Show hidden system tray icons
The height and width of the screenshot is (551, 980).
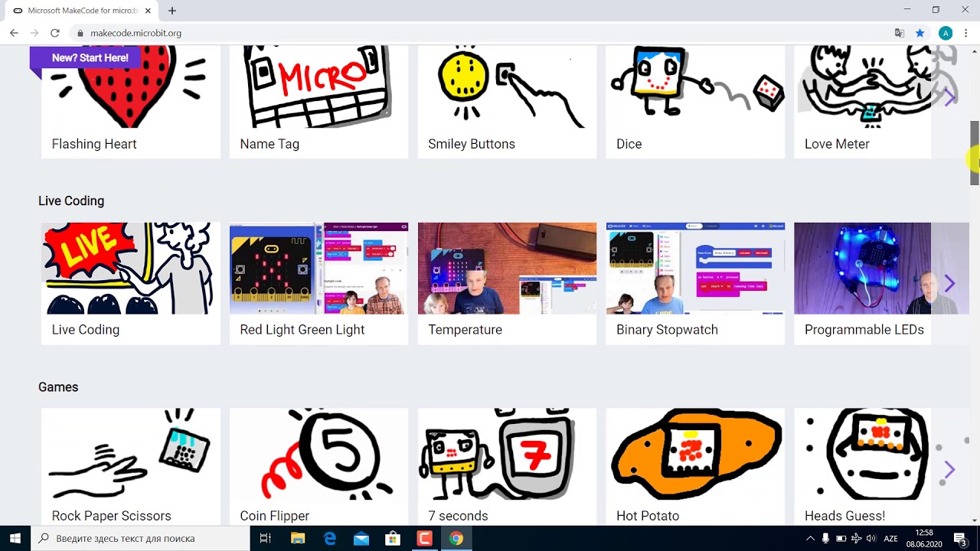811,538
